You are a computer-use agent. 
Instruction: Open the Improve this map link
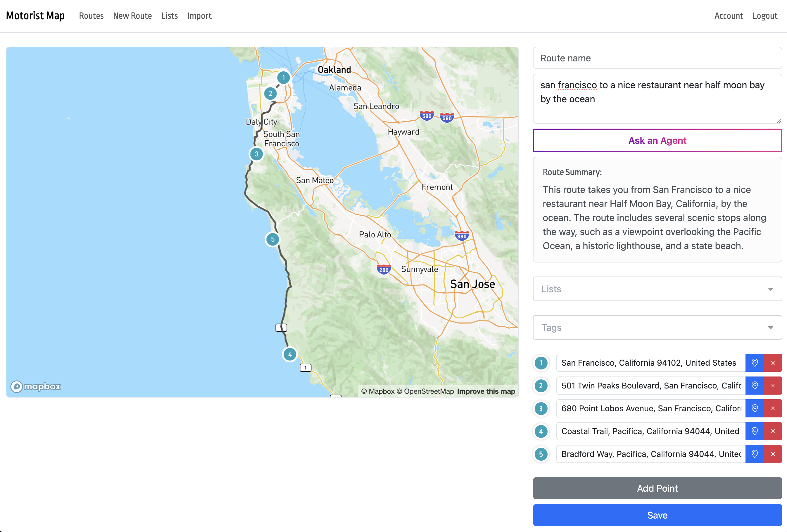coord(486,391)
